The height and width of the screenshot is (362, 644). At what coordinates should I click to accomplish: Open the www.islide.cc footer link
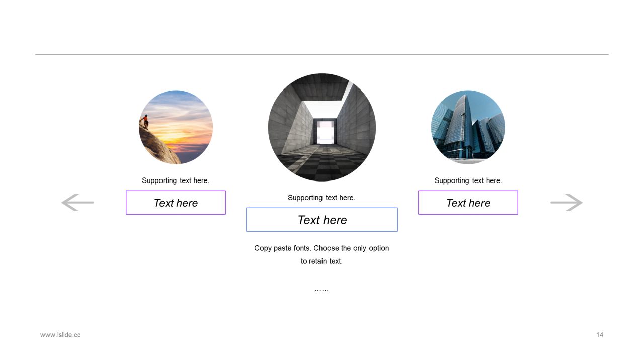pos(60,335)
